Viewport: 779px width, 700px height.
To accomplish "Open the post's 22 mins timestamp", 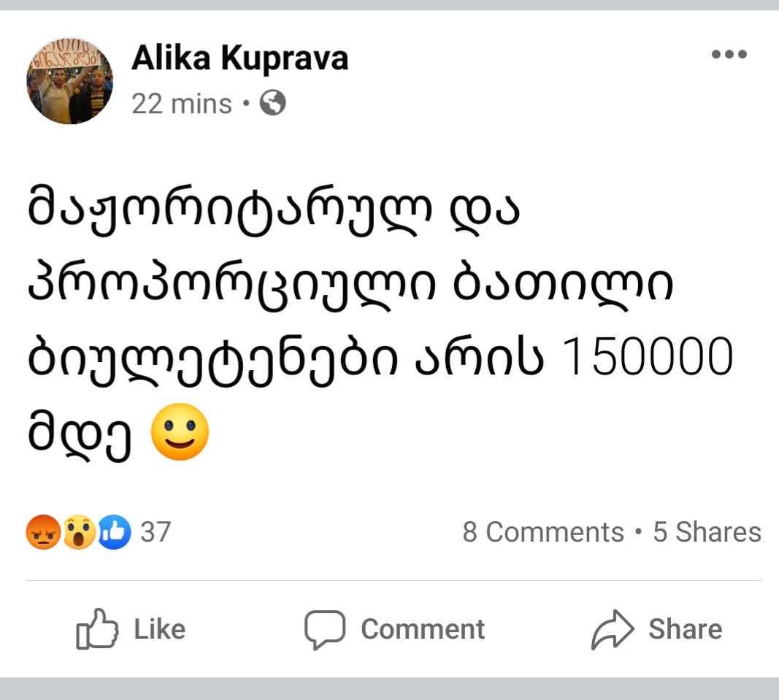I will click(x=182, y=104).
